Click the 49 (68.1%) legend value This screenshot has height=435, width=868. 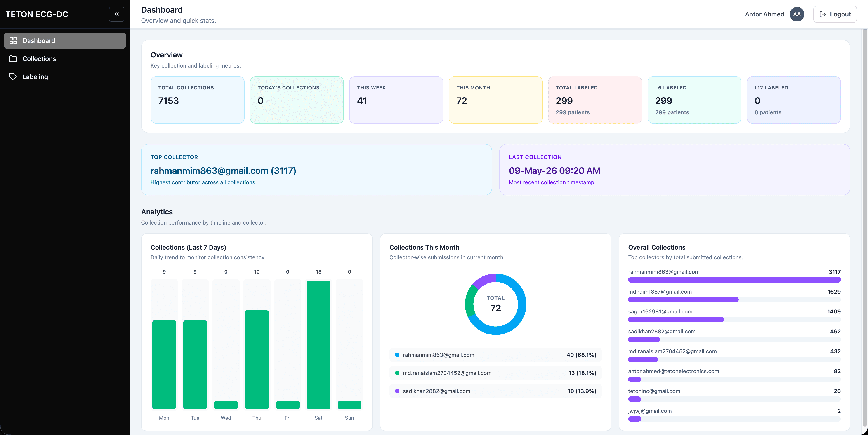pos(581,355)
